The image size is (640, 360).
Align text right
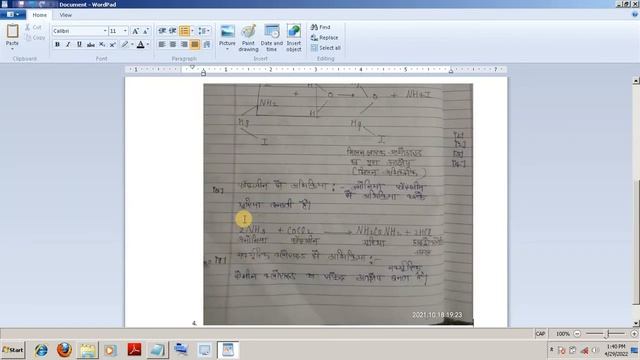[184, 44]
